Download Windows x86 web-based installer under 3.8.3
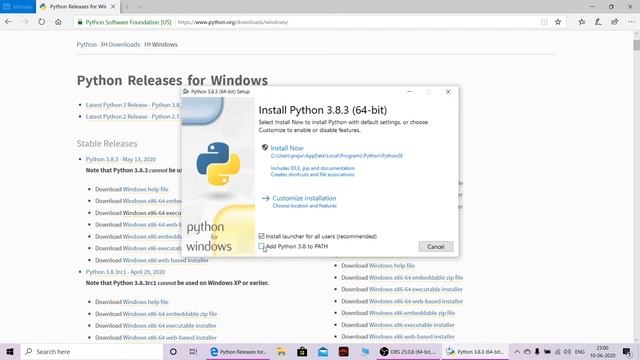This screenshot has width=640, height=360. click(165, 260)
